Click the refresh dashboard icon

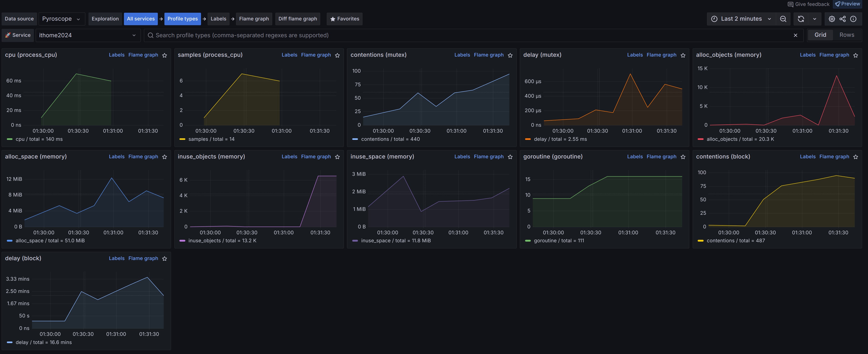pyautogui.click(x=801, y=19)
